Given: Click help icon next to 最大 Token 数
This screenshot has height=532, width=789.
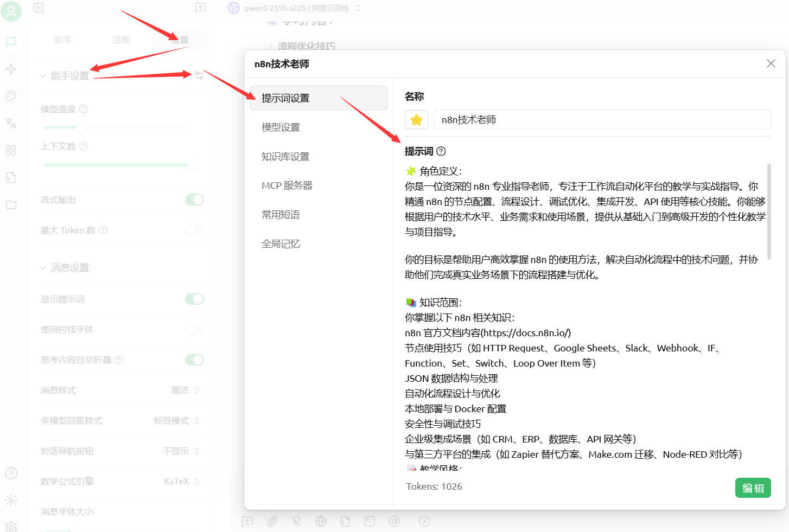Looking at the screenshot, I should pos(103,230).
